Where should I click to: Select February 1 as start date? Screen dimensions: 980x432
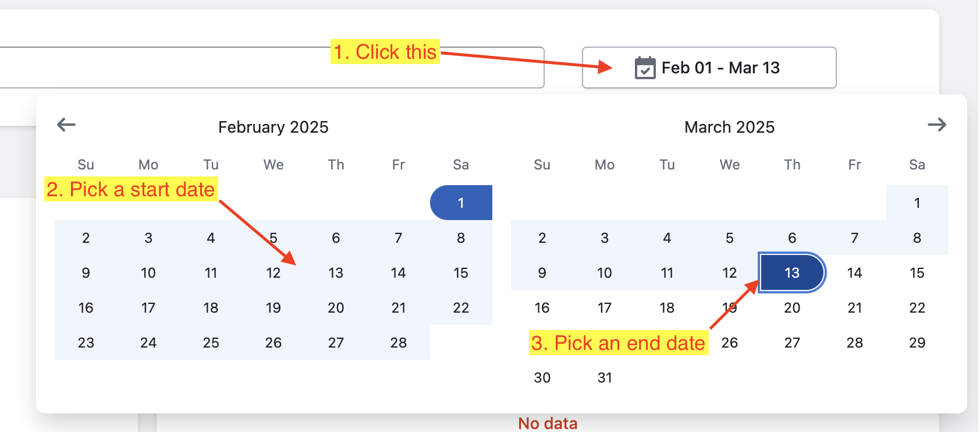[461, 203]
